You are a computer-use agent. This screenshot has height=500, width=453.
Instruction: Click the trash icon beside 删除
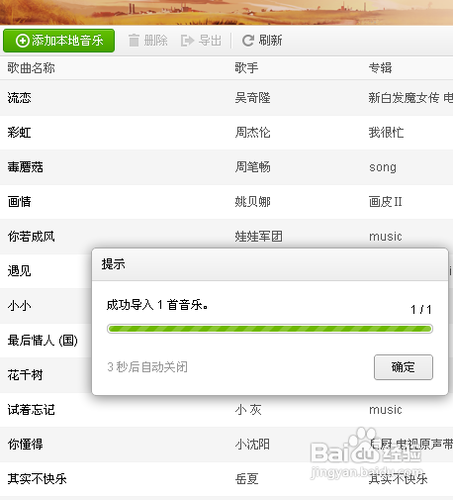click(x=134, y=41)
